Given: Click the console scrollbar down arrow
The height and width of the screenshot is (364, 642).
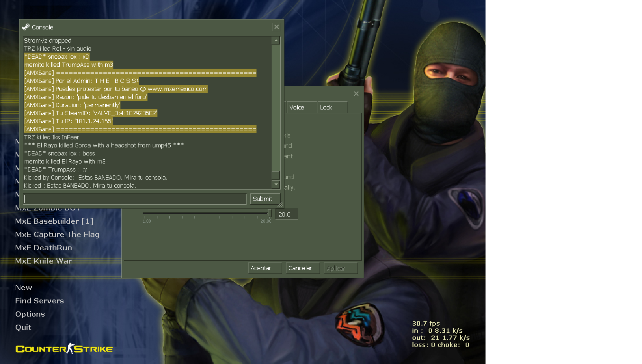Looking at the screenshot, I should point(275,184).
